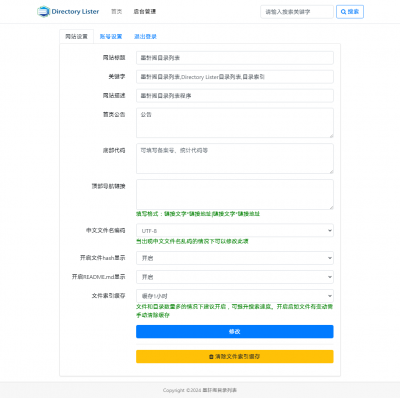Open the 首页 navigation link
Screen dimensions: 400x400
coord(117,12)
